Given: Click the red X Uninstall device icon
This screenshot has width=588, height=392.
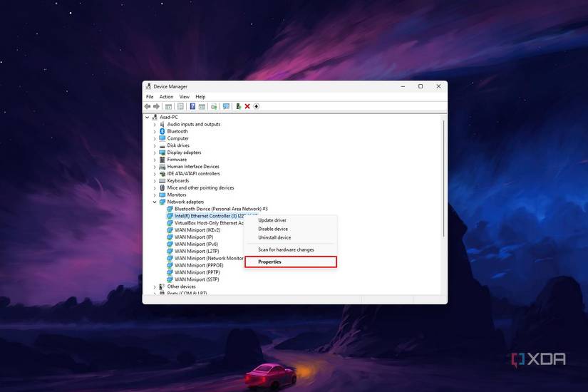Looking at the screenshot, I should (247, 106).
